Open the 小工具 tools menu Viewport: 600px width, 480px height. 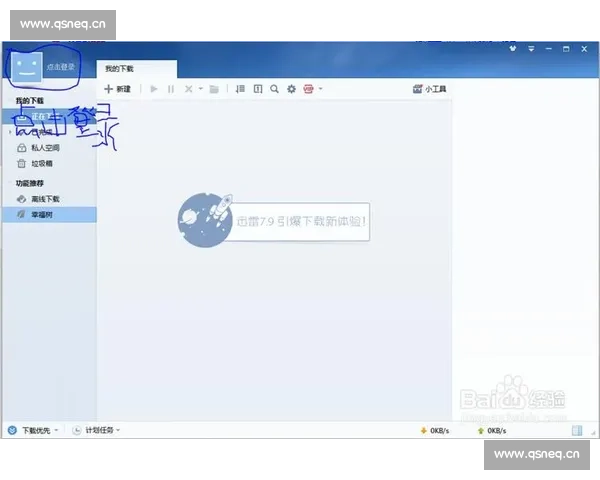click(430, 89)
